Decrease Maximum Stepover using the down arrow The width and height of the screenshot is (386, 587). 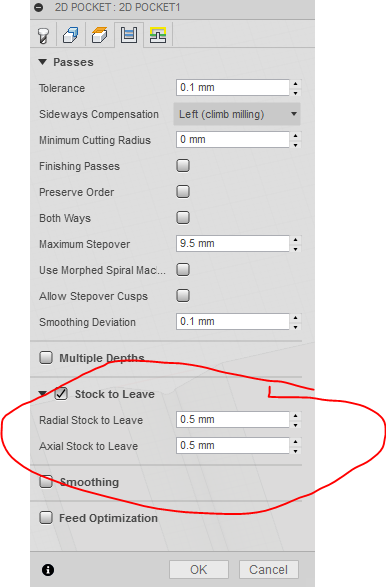pyautogui.click(x=296, y=249)
